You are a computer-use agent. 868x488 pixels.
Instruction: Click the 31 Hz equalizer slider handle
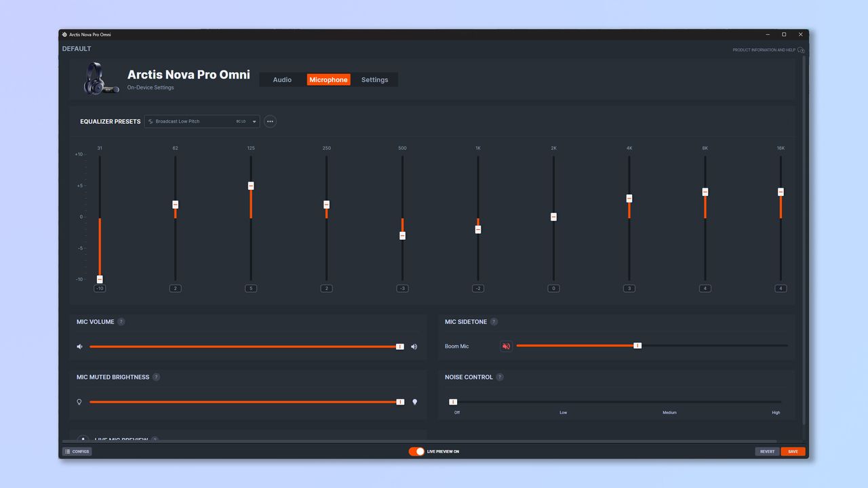coord(100,279)
